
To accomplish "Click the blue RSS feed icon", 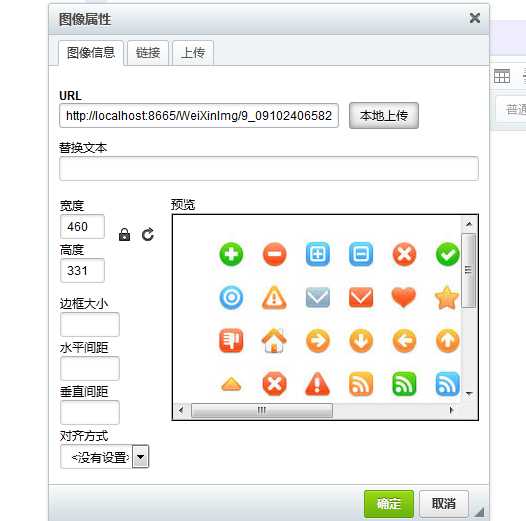I will tap(448, 384).
